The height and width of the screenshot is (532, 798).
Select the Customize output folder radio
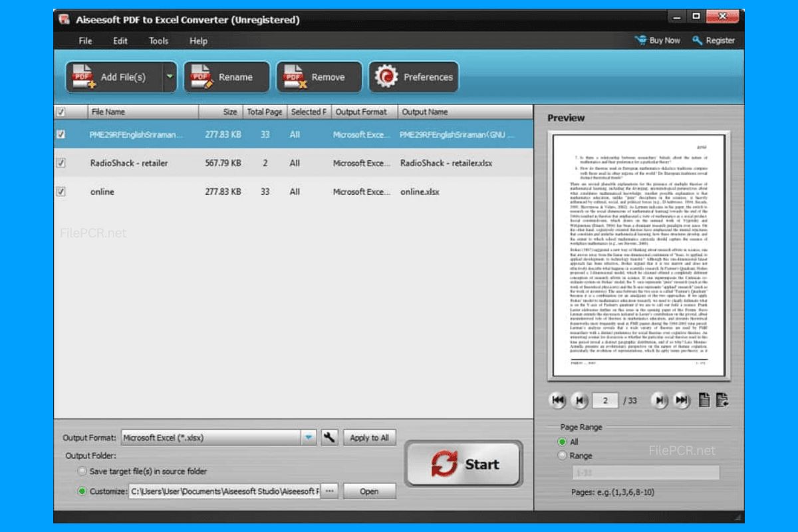coord(82,491)
